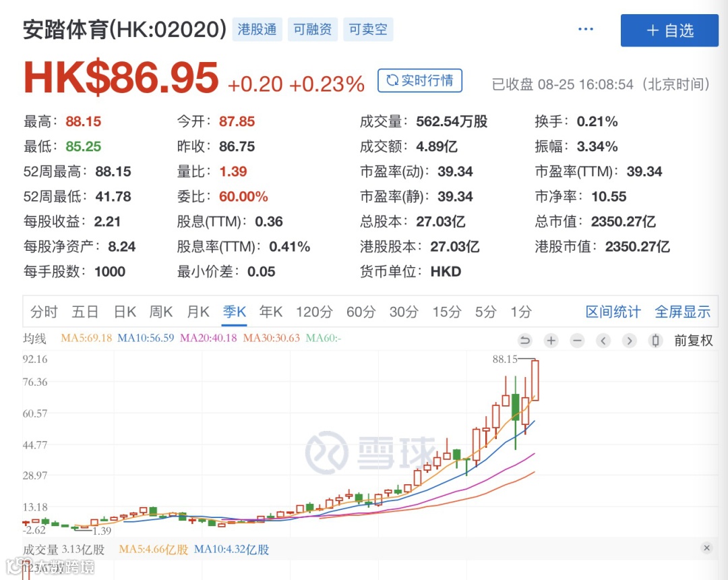Image resolution: width=728 pixels, height=580 pixels.
Task: Toggle the candlestick style icon
Action: [x=655, y=341]
